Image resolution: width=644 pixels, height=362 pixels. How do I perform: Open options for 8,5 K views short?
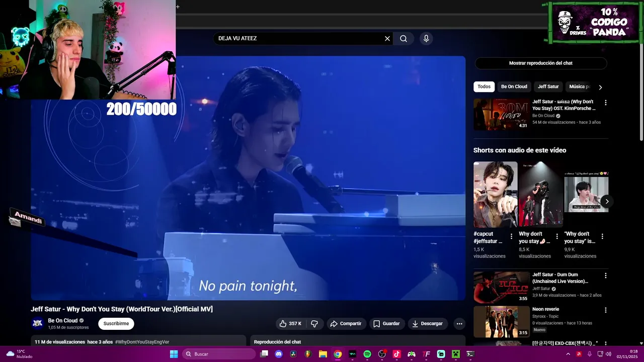557,236
